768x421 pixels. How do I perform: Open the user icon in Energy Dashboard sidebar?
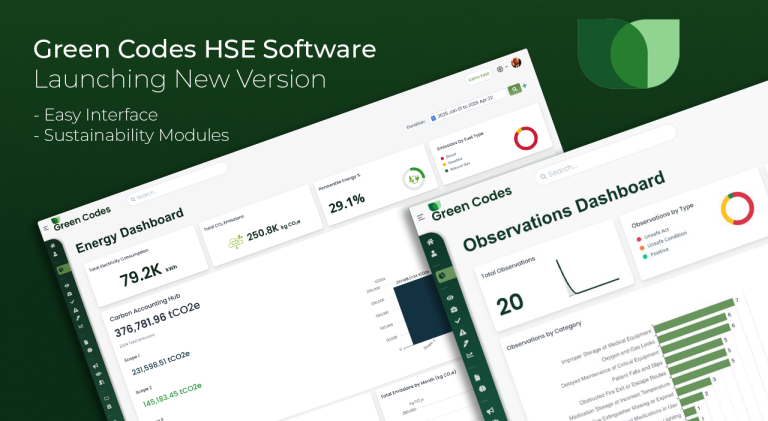(x=56, y=255)
